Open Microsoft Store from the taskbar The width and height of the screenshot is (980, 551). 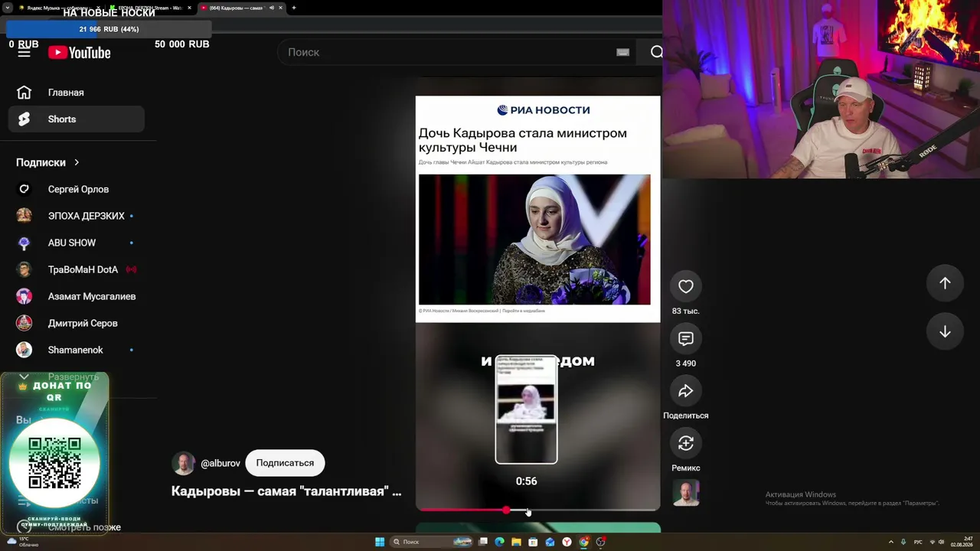(x=533, y=542)
